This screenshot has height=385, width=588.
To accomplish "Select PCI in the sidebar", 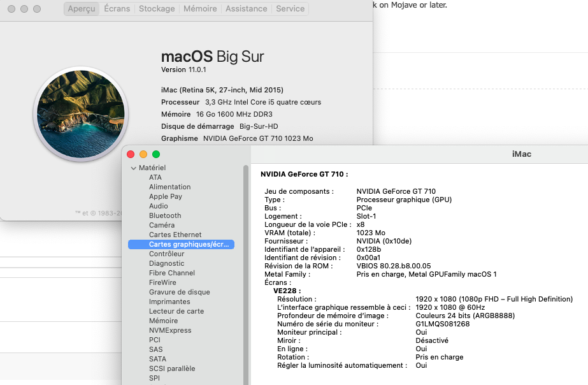I will (155, 340).
